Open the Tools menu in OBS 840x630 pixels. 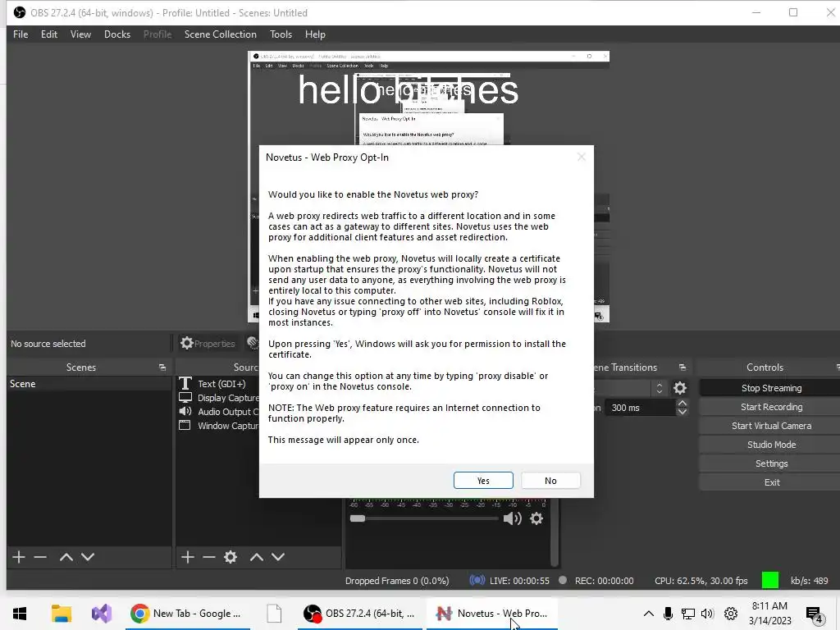[x=281, y=34]
